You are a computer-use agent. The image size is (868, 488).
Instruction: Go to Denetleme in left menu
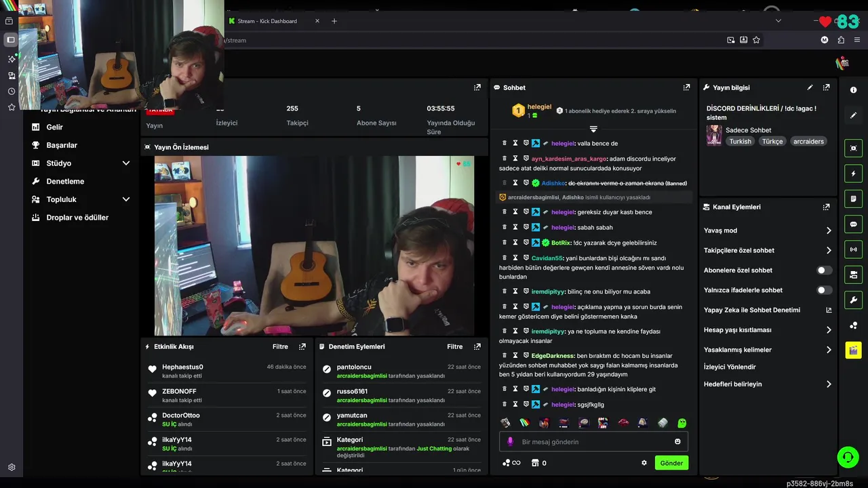[x=65, y=181]
